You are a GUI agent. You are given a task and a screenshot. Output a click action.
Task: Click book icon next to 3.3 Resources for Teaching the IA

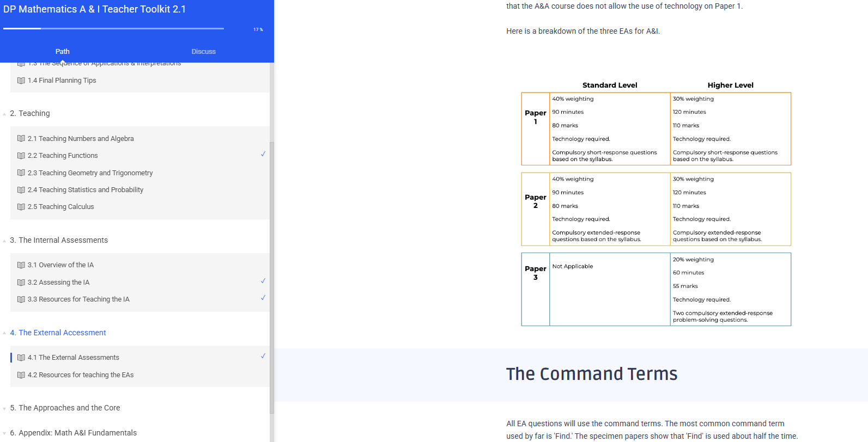(x=21, y=299)
